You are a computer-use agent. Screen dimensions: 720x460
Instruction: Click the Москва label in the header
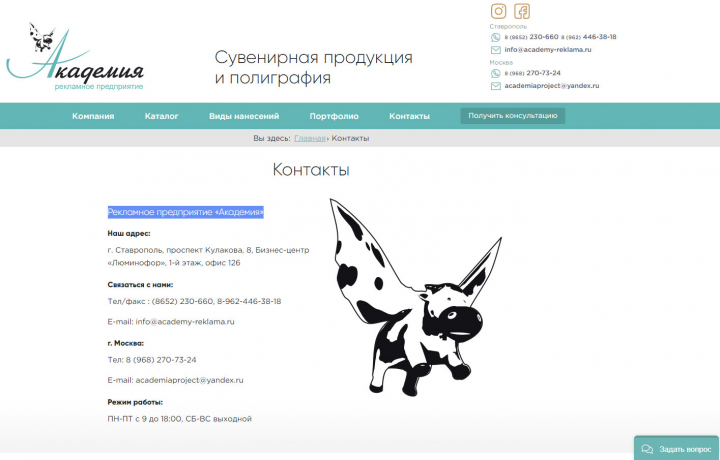click(x=501, y=62)
